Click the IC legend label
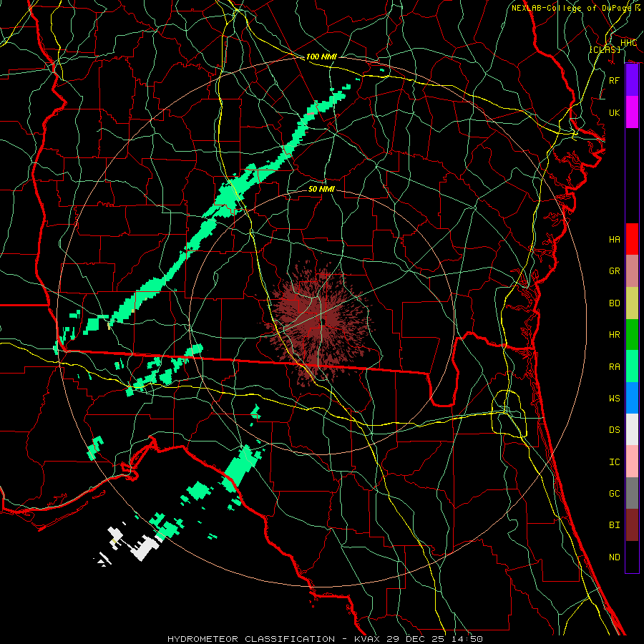This screenshot has height=644, width=644. tap(615, 462)
